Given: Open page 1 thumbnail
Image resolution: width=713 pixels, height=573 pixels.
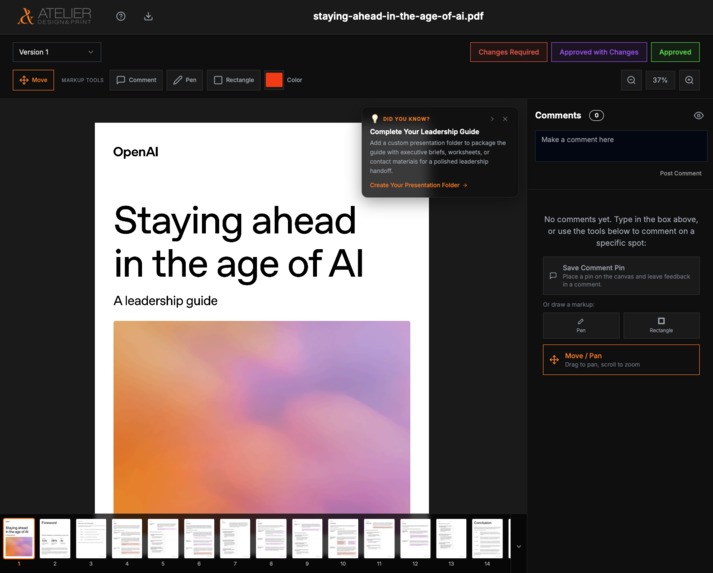Looking at the screenshot, I should [19, 539].
